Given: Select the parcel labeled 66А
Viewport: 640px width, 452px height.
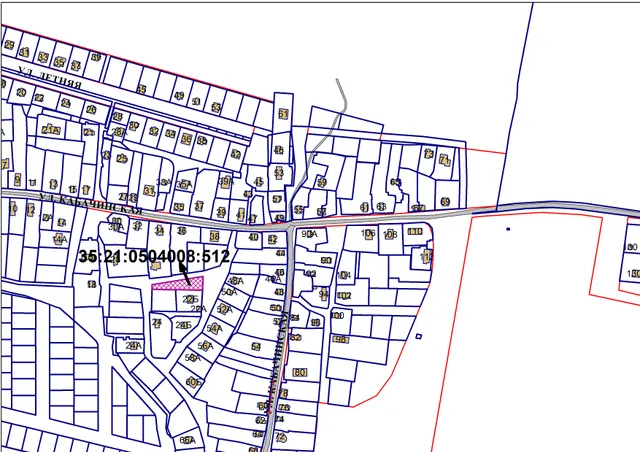Looking at the screenshot, I should pos(187,440).
